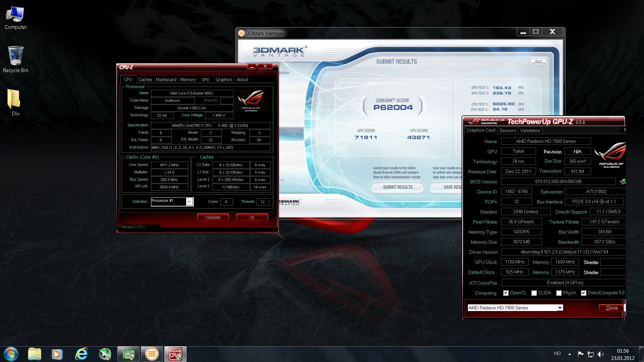Click the BIOS Version value 015.012.000.004.000346
644x362 pixels.
(x=558, y=181)
